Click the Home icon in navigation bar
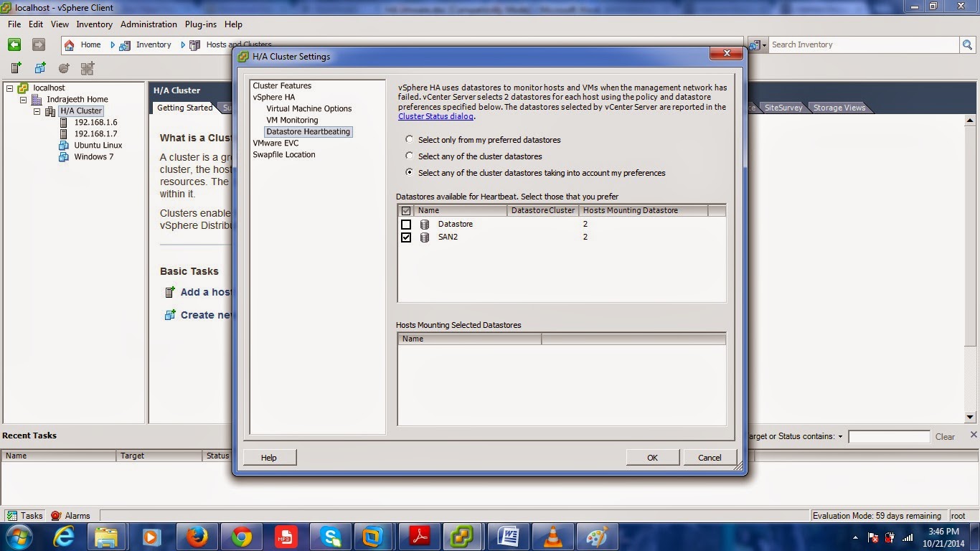Viewport: 980px width, 551px height. coord(68,44)
